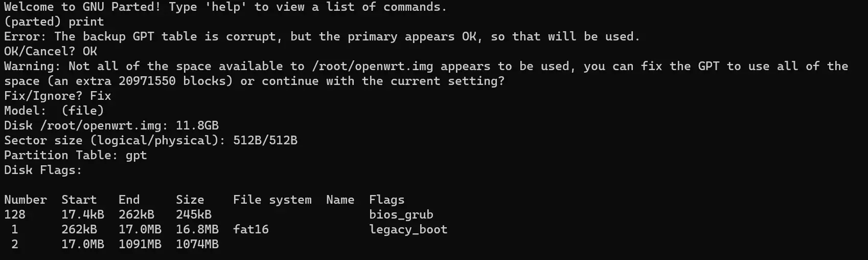Screen dimensions: 868x260
Task: Click the word 'Error:' in the GPT message
Action: click(x=26, y=37)
